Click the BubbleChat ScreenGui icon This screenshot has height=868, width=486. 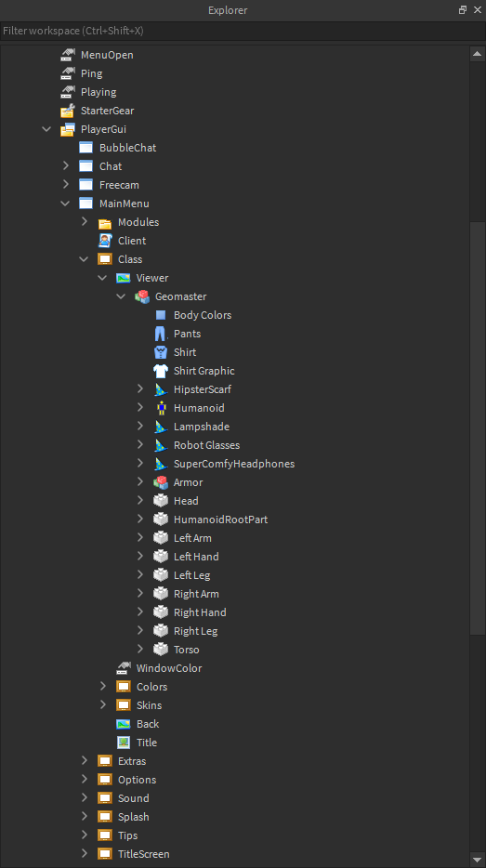pos(85,148)
